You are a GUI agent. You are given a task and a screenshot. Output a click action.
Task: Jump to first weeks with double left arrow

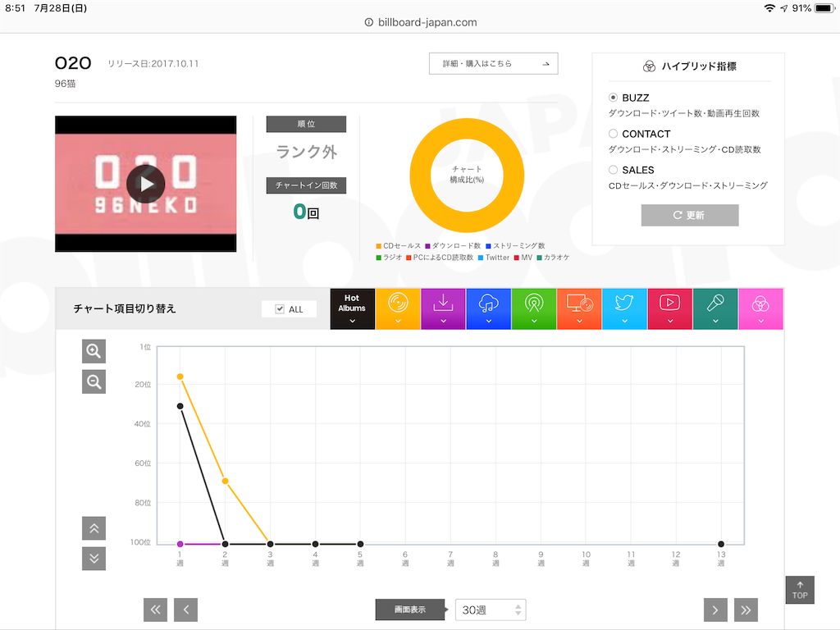(155, 609)
